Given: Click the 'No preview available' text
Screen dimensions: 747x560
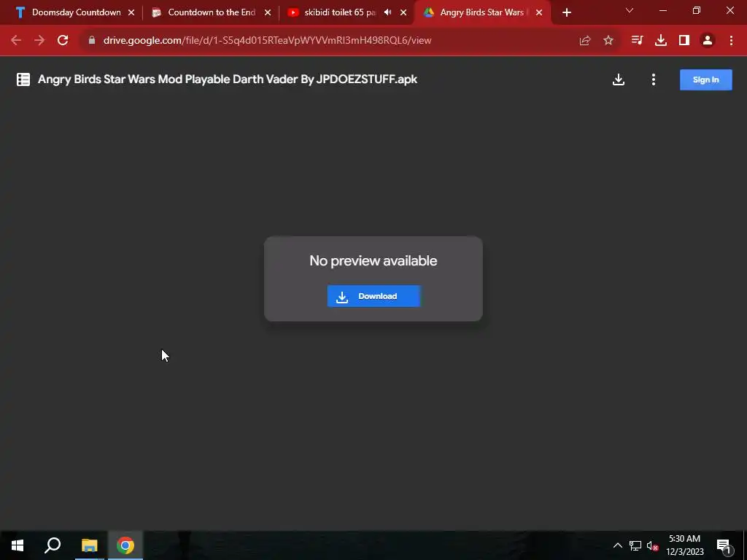Looking at the screenshot, I should coord(373,260).
